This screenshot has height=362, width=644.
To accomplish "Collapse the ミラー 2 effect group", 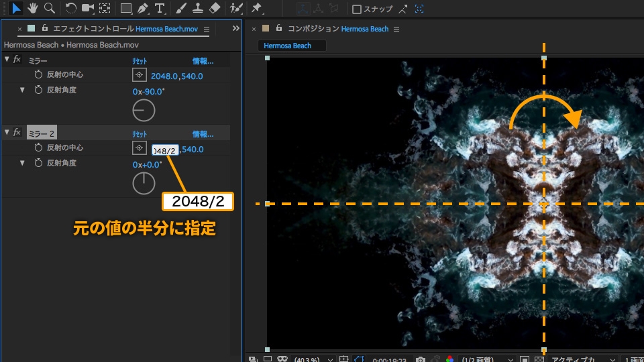I will point(7,132).
